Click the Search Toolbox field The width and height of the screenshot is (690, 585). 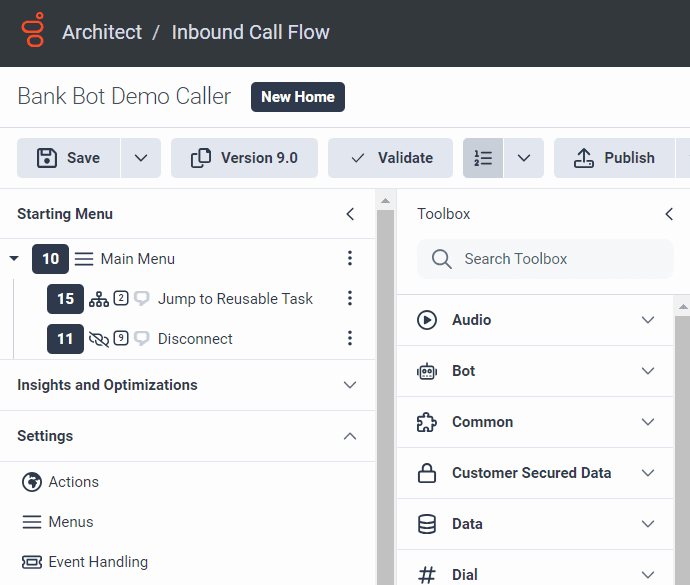[545, 259]
